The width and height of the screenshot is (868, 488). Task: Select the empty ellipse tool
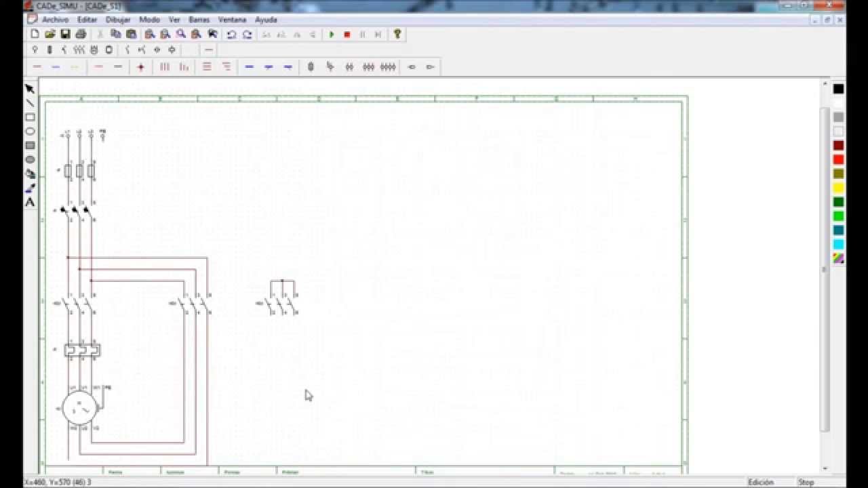[x=30, y=131]
